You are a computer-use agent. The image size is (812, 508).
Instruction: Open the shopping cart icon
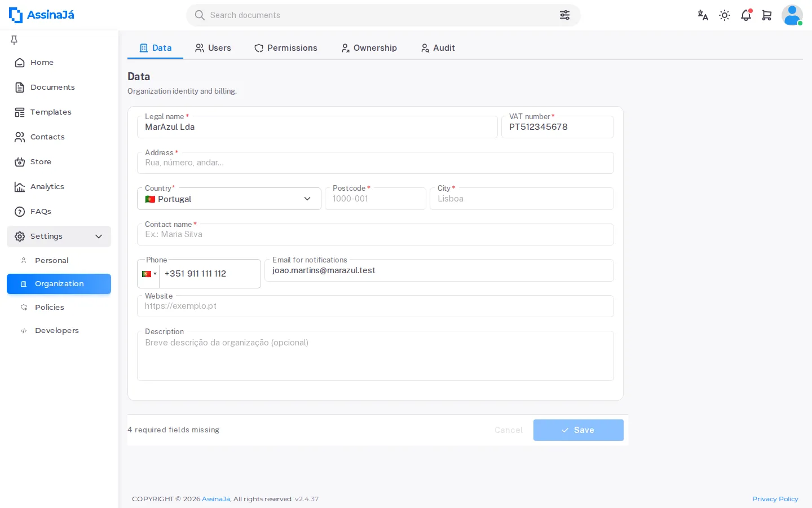767,15
